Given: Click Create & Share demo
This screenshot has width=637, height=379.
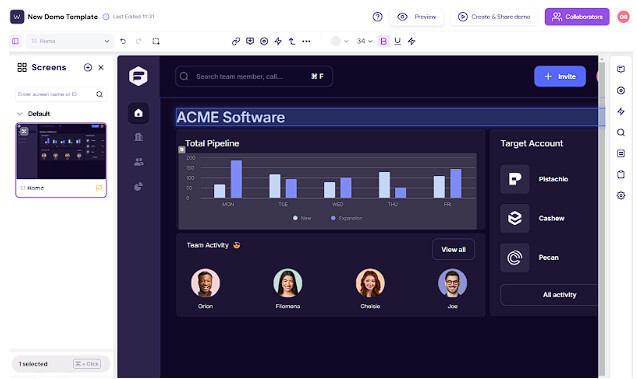Looking at the screenshot, I should [x=494, y=17].
